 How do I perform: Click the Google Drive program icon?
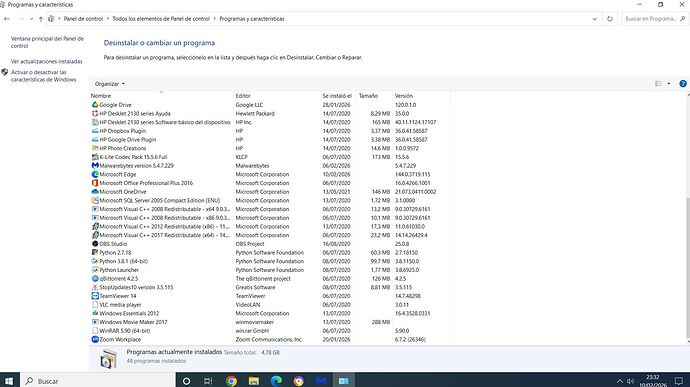click(95, 105)
